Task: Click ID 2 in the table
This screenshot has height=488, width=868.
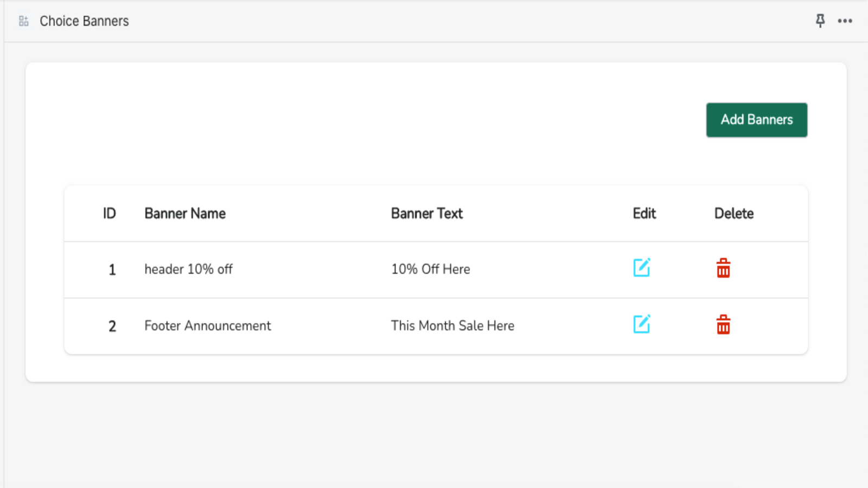Action: 112,326
